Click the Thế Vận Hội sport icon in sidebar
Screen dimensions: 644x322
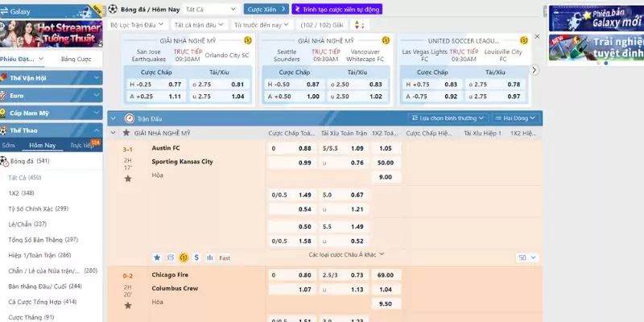[4, 77]
